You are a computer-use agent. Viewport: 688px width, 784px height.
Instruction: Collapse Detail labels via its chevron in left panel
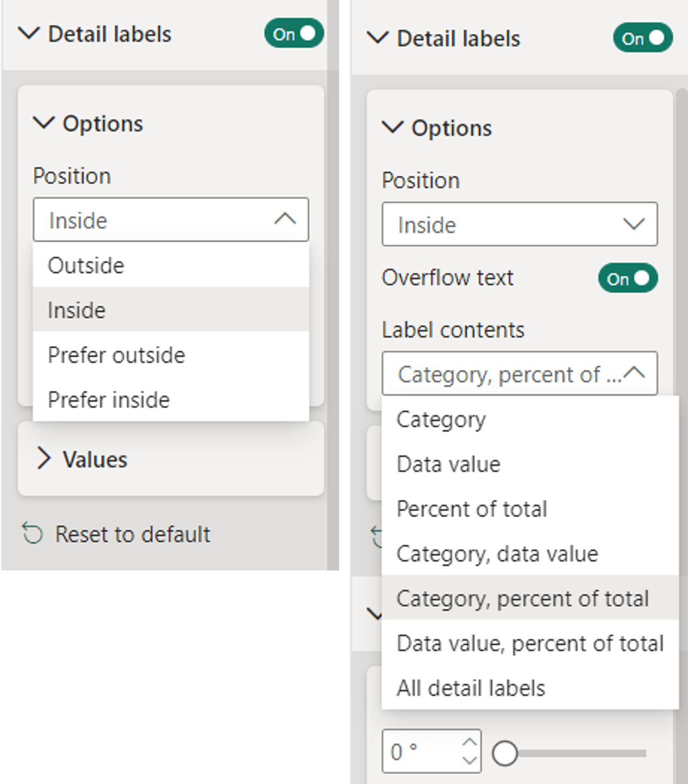point(29,34)
